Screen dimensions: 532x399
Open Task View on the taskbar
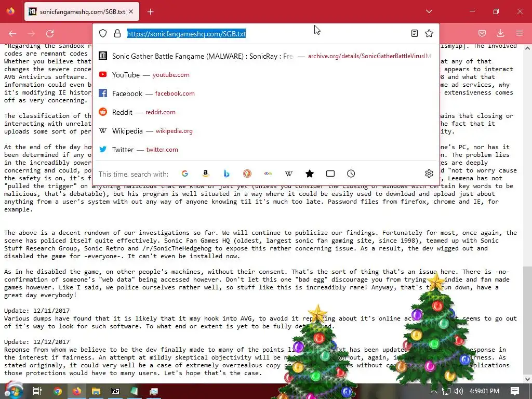pos(37,391)
